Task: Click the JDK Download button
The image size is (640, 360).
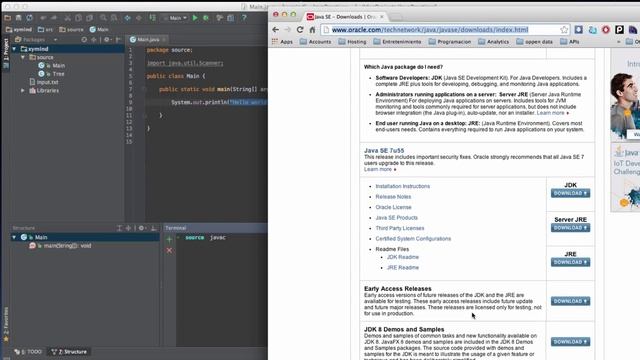Action: (570, 193)
